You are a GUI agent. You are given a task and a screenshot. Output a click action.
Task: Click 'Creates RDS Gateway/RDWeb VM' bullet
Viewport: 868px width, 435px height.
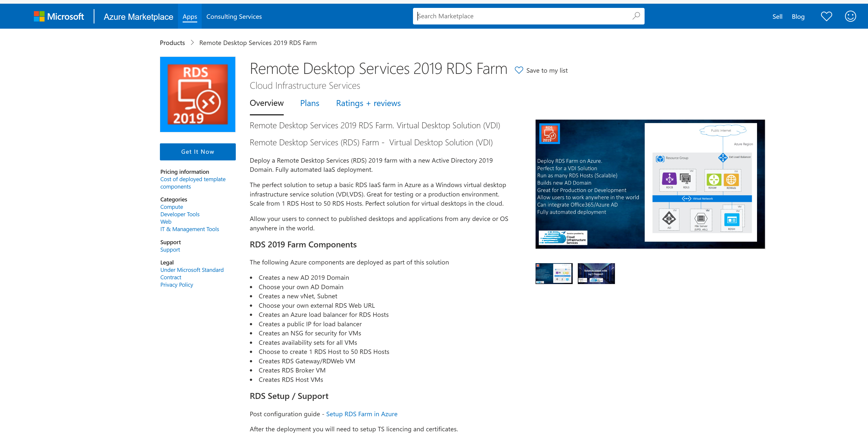pyautogui.click(x=307, y=361)
